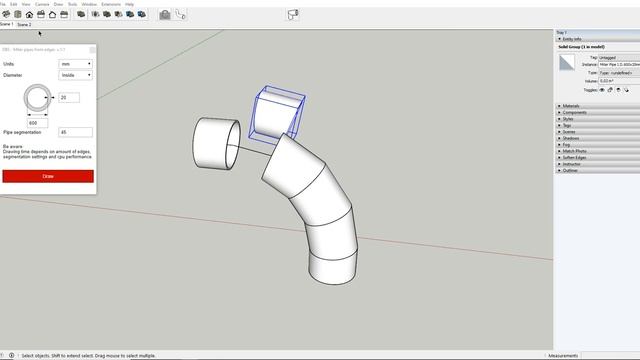Click the megaphone icon in toolbar

[293, 15]
